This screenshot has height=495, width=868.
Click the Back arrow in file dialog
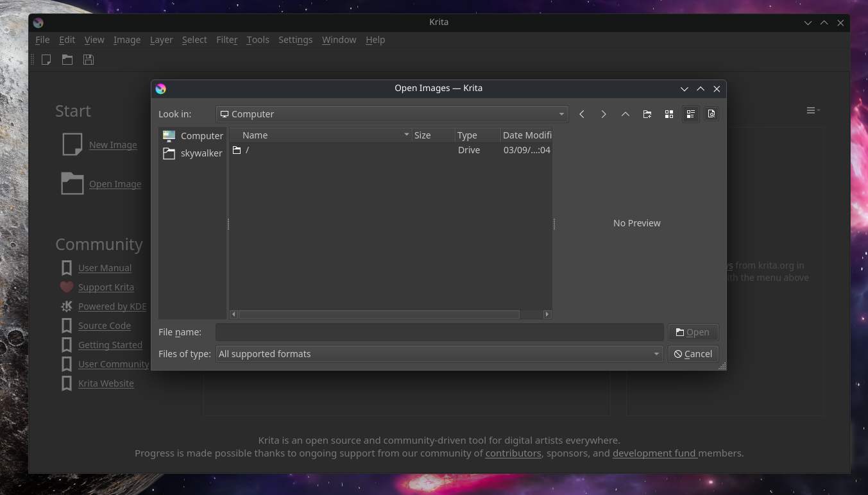click(x=582, y=114)
